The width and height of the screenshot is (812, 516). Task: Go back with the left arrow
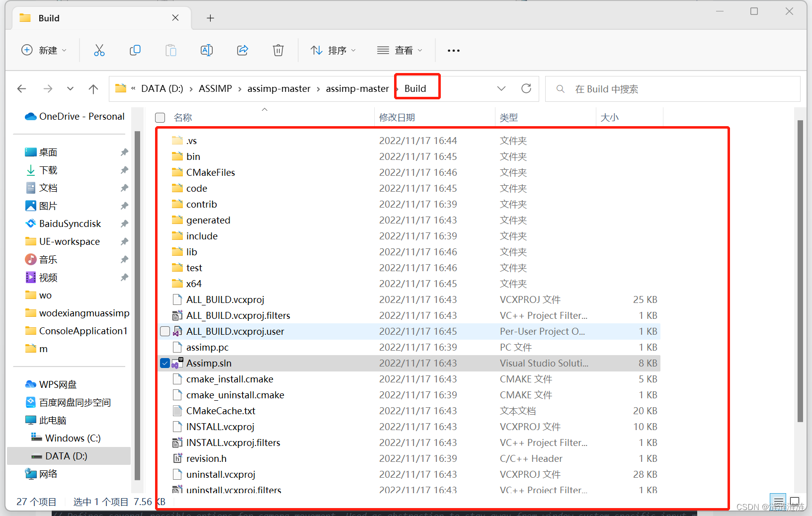point(21,89)
